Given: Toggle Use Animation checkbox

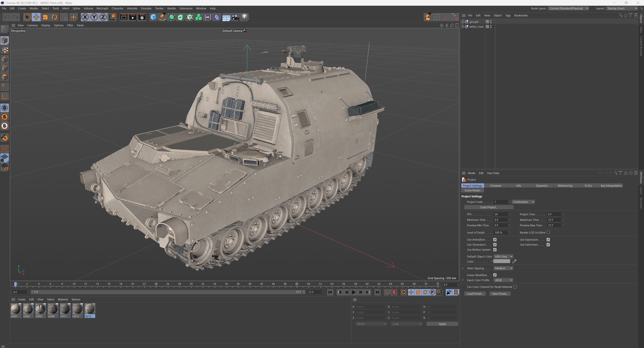Looking at the screenshot, I should coord(495,240).
